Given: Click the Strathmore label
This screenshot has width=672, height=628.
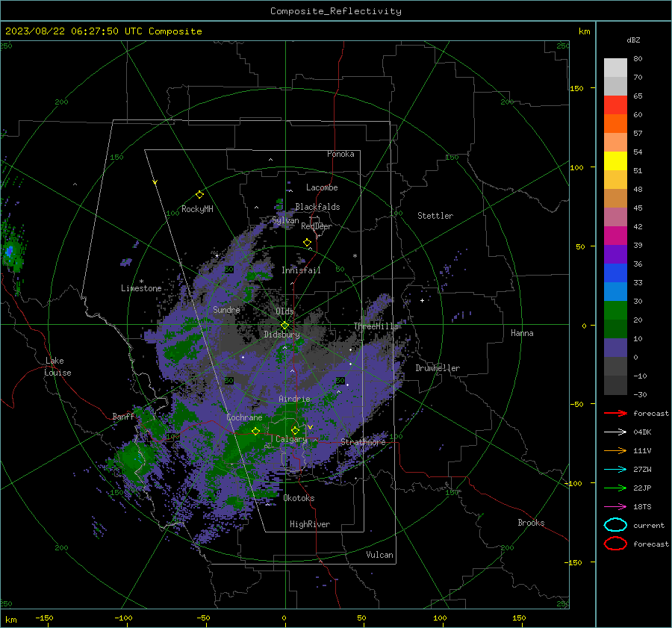Looking at the screenshot, I should click(x=363, y=442).
